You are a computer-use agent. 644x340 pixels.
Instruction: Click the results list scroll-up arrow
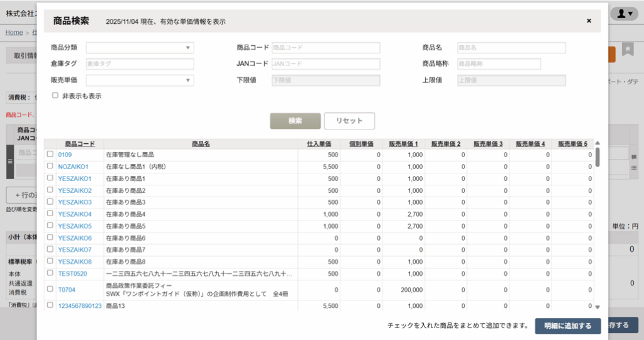coord(597,143)
